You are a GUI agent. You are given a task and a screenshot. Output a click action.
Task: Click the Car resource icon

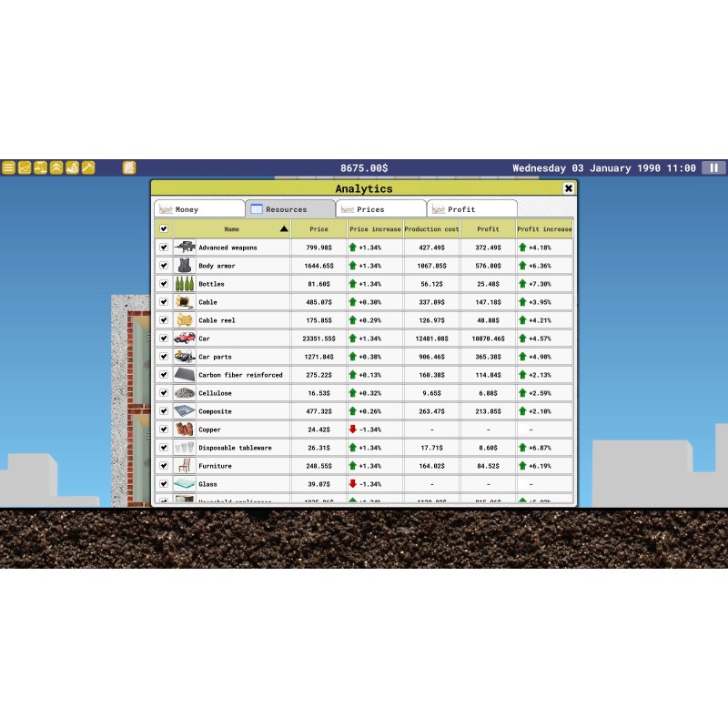pos(185,339)
